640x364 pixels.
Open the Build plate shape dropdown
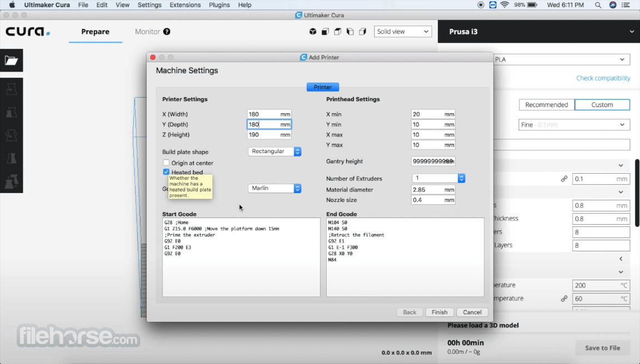click(x=274, y=151)
